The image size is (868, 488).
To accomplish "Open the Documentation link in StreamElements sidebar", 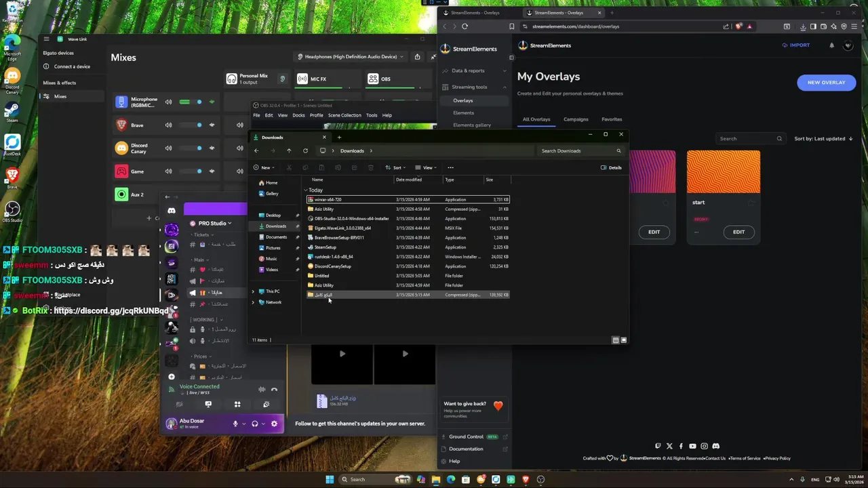I will (466, 449).
